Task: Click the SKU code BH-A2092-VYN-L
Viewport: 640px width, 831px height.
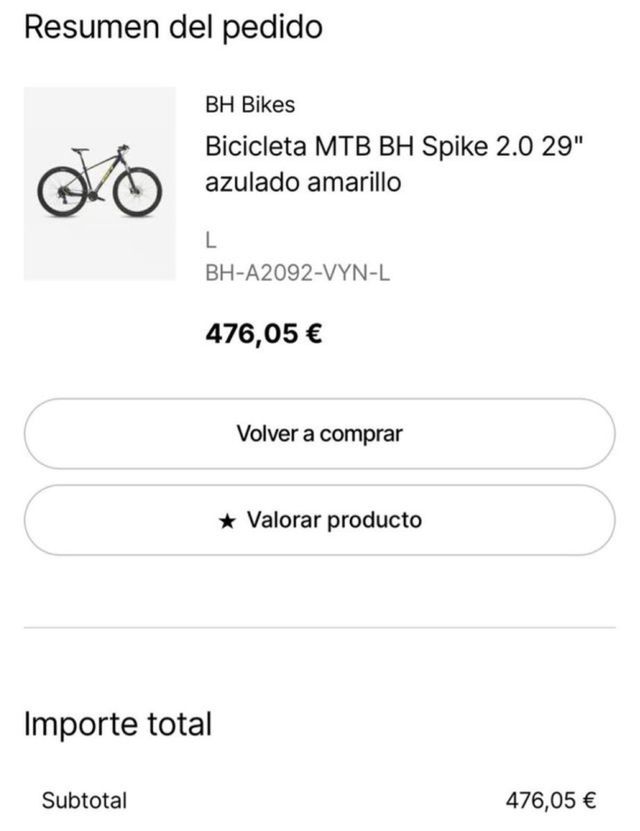Action: [297, 272]
